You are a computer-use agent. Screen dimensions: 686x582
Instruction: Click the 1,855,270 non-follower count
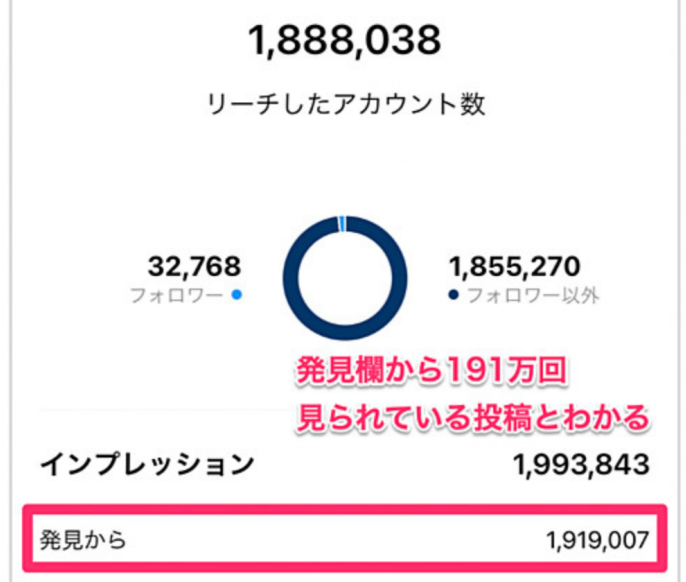510,267
